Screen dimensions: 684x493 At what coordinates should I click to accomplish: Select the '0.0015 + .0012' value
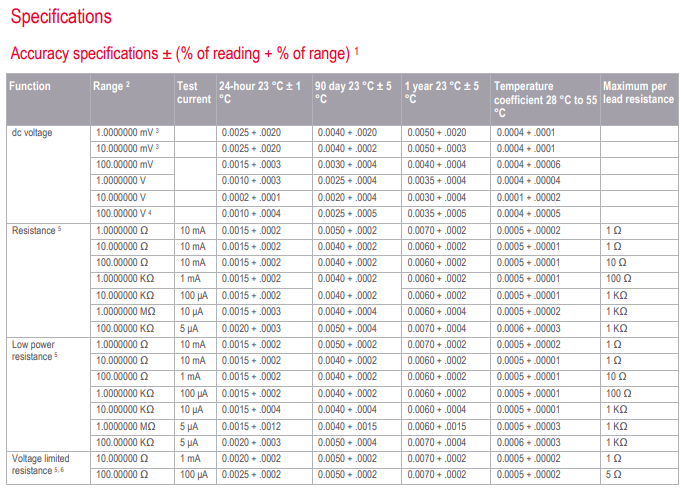[251, 427]
